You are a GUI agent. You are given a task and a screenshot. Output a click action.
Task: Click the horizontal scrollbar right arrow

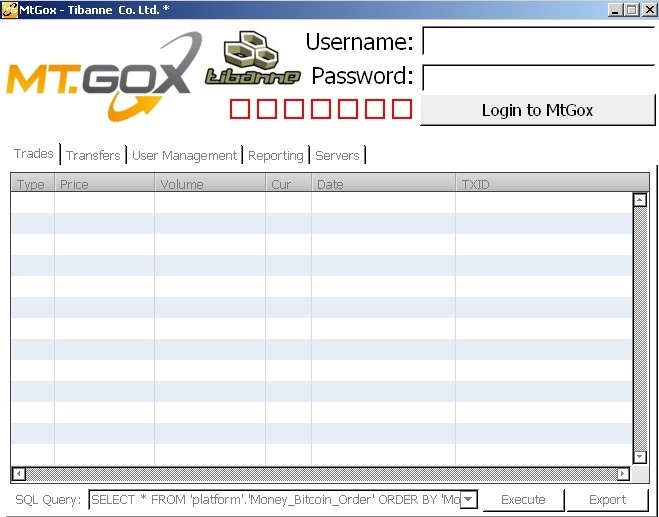623,474
